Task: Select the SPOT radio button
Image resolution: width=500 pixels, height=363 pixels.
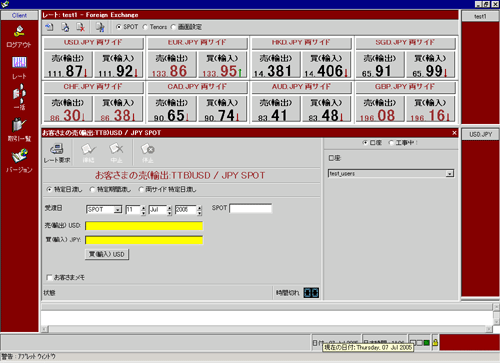Action: click(119, 27)
